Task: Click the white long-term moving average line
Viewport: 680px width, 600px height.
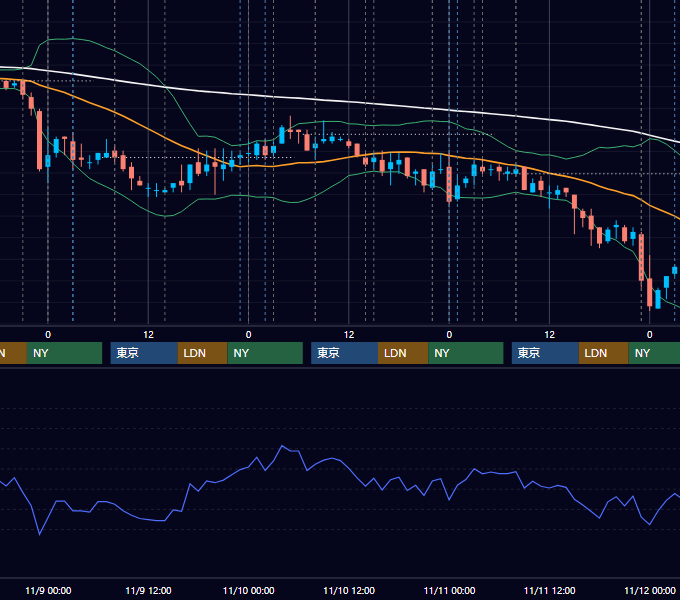Action: click(347, 102)
